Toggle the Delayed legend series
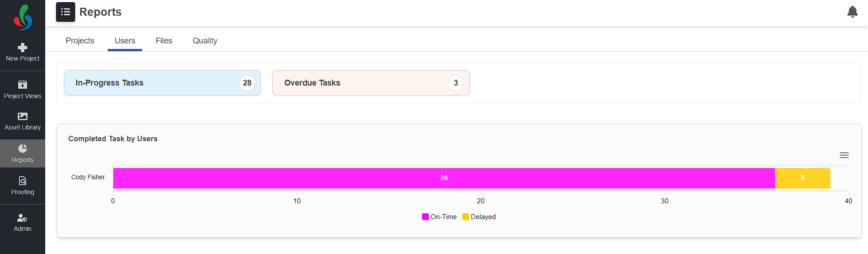The height and width of the screenshot is (254, 868). (479, 217)
